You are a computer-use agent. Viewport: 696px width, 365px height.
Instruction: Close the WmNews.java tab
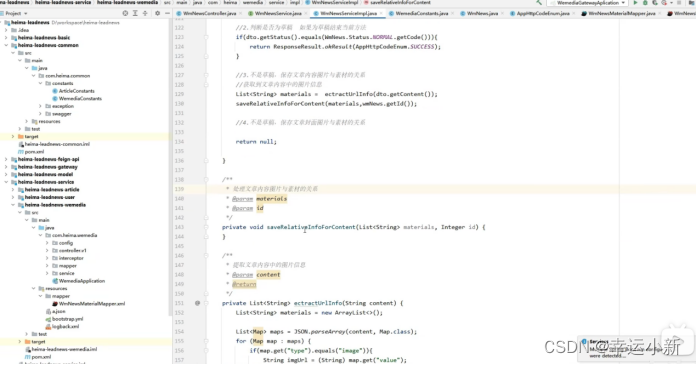pos(502,14)
